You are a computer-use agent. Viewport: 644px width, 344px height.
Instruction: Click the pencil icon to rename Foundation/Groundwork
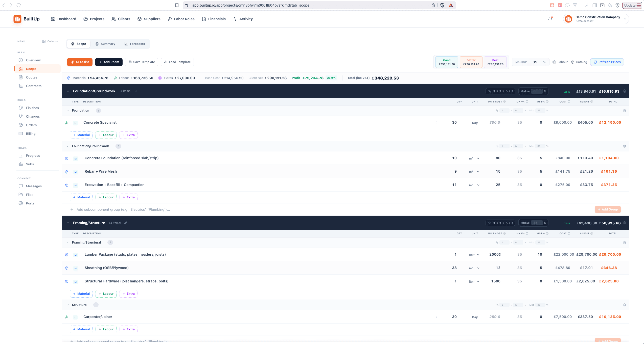[x=136, y=91]
